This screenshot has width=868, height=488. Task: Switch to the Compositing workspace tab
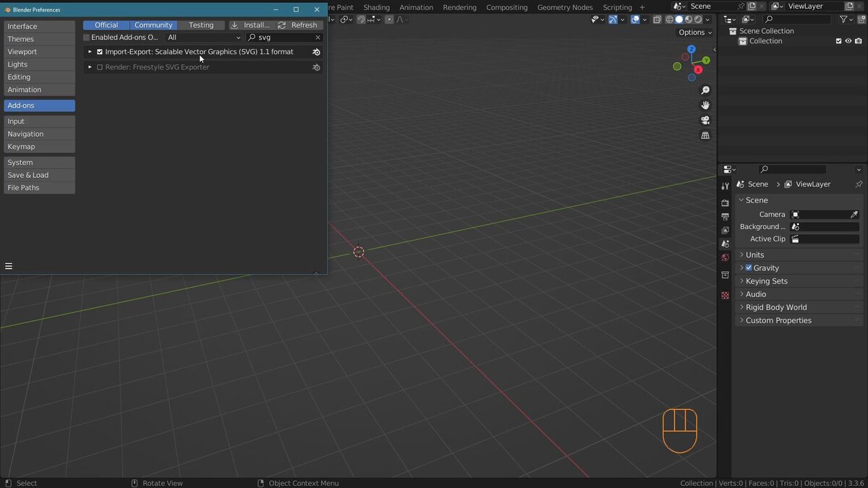click(507, 7)
